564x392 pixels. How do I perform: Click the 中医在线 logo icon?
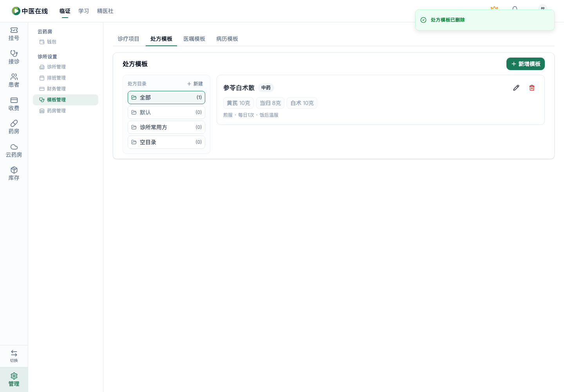point(16,11)
